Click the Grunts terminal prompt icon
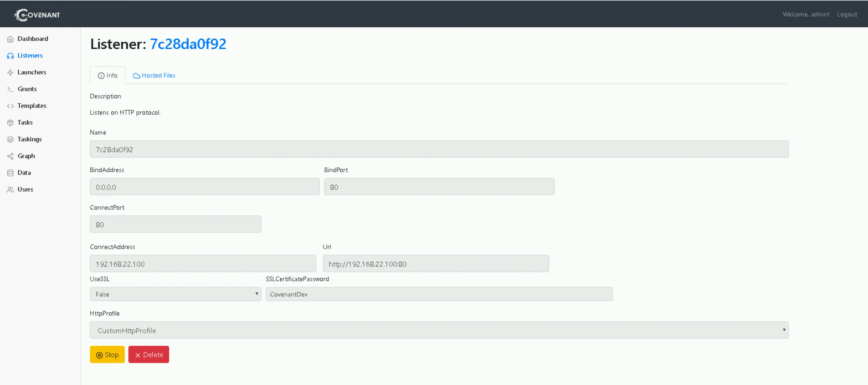The image size is (868, 385). (x=10, y=89)
